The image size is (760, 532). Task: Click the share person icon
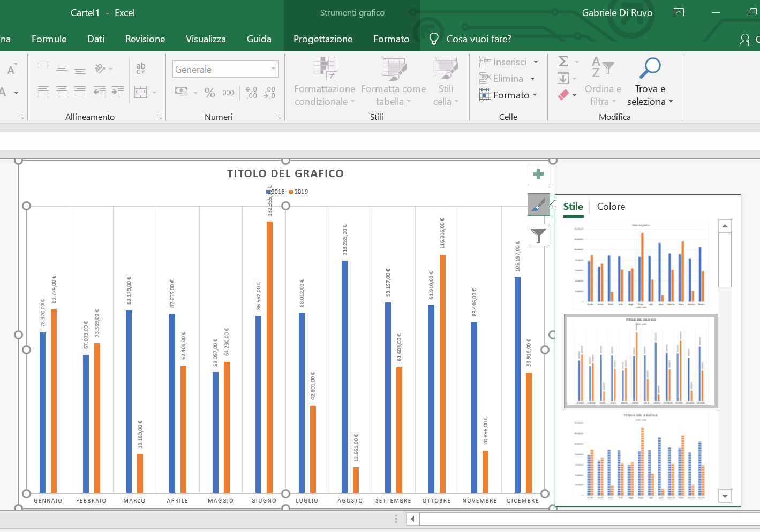pos(745,39)
